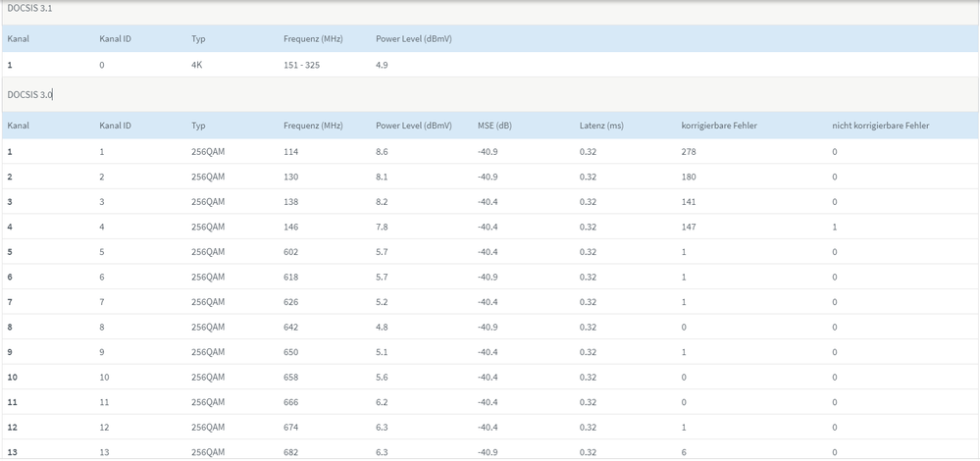Click correctable errors value 278
The width and height of the screenshot is (980, 461).
pyautogui.click(x=689, y=152)
